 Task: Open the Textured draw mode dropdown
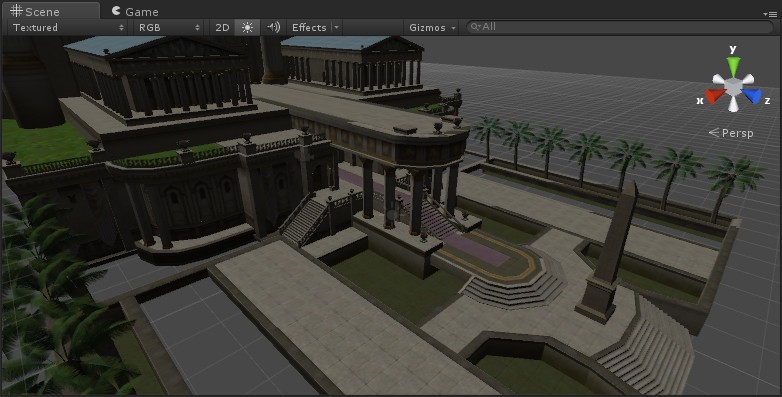[68, 27]
